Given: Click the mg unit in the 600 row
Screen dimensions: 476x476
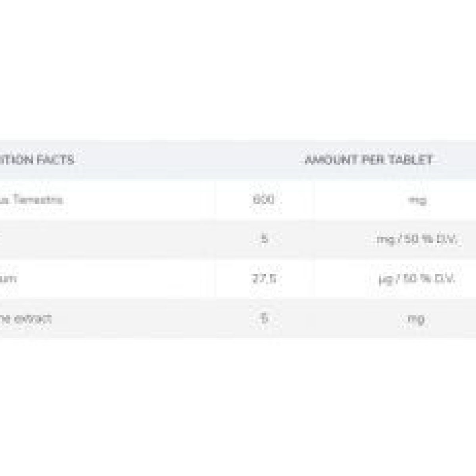Looking at the screenshot, I should 417,200.
